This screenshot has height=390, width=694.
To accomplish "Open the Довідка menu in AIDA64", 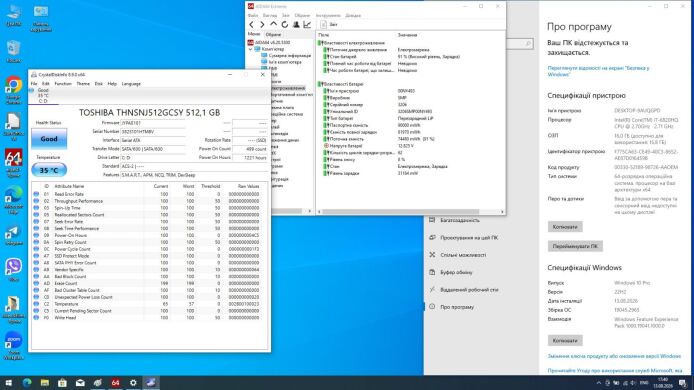I will point(353,15).
